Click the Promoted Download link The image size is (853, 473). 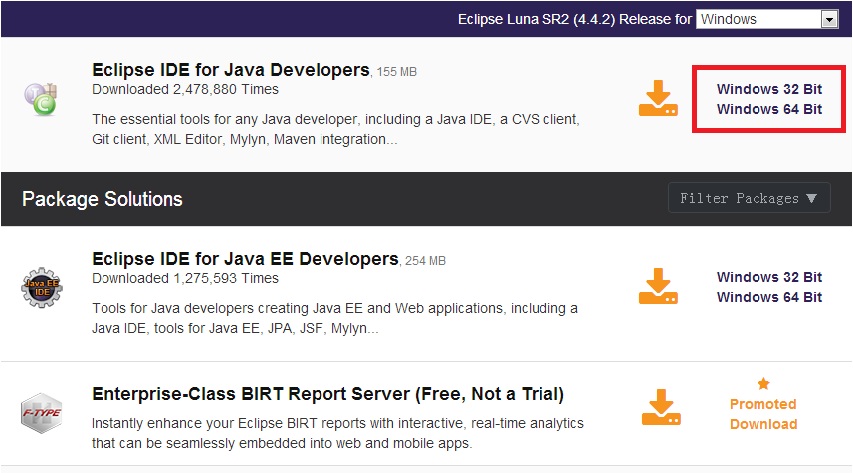click(763, 414)
